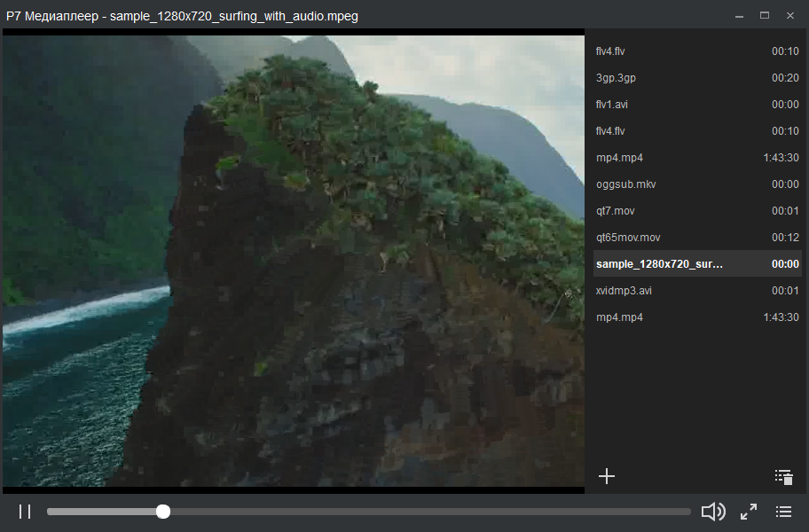
Task: Click the video display area
Action: (x=293, y=262)
